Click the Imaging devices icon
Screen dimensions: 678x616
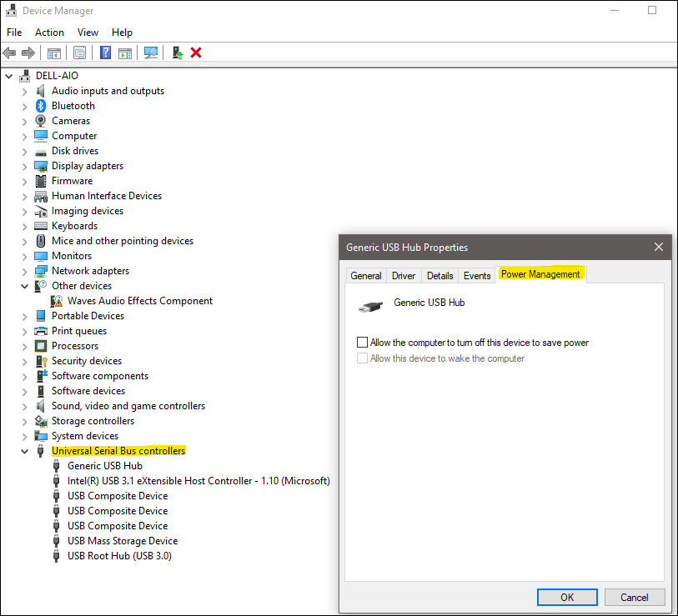[x=41, y=211]
